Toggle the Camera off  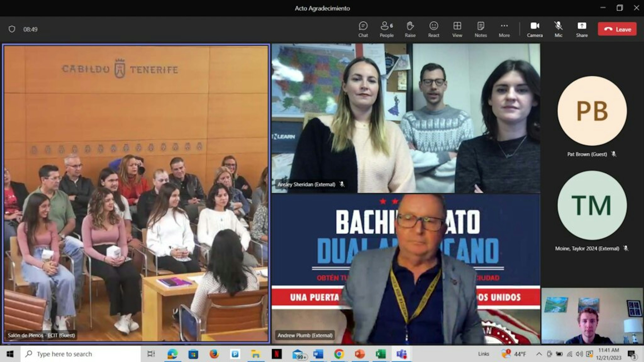point(535,29)
